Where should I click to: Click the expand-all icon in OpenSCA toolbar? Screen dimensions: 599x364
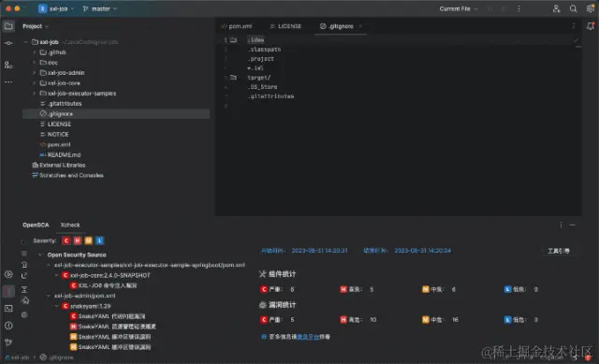[24, 289]
